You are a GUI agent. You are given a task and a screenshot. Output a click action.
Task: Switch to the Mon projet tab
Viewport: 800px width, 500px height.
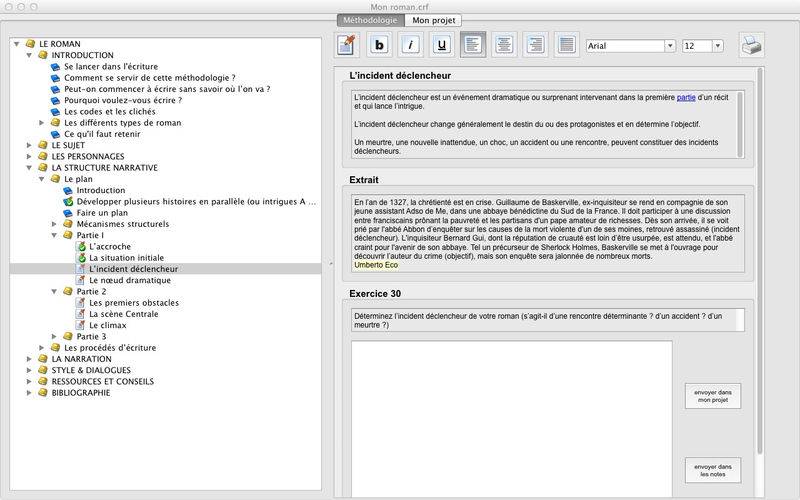(433, 20)
